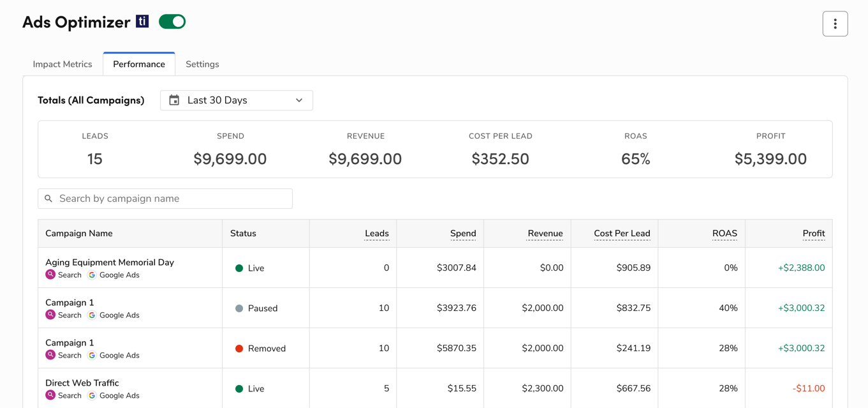Toggle the Ads Optimizer on/off switch

point(172,22)
